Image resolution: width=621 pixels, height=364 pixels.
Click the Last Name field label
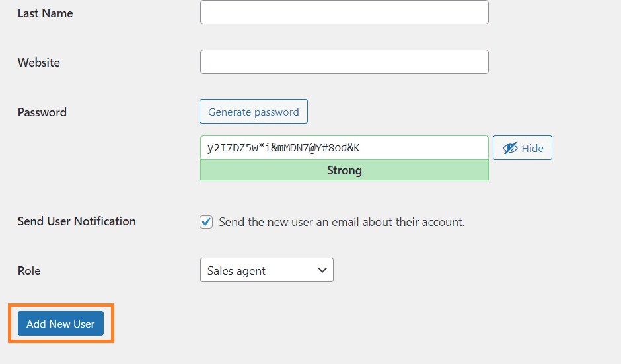tap(45, 13)
